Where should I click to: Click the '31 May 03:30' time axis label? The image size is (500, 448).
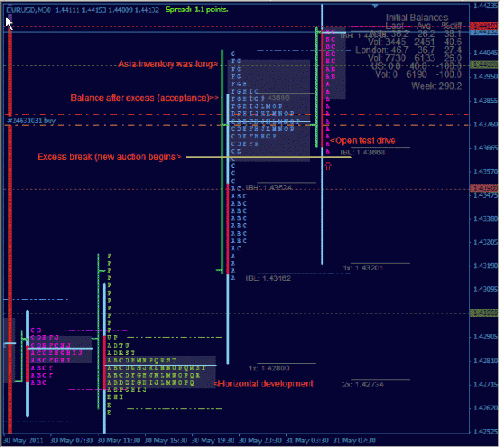(307, 441)
